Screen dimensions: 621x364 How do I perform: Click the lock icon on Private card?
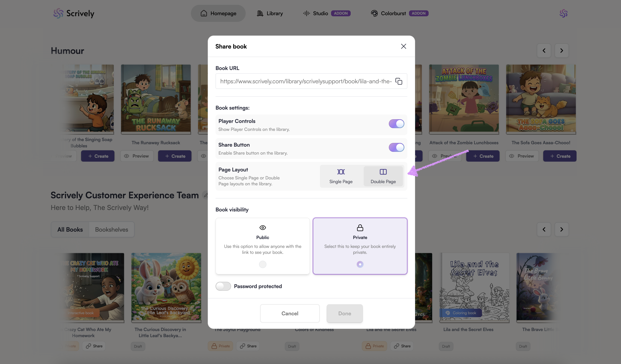click(x=360, y=228)
